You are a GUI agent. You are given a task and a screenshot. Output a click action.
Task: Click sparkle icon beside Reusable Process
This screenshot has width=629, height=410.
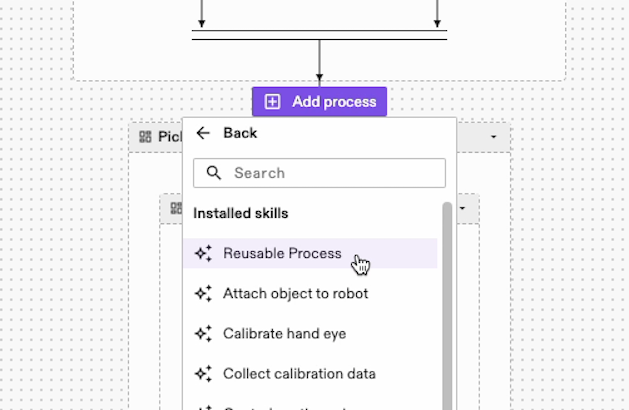[203, 254]
